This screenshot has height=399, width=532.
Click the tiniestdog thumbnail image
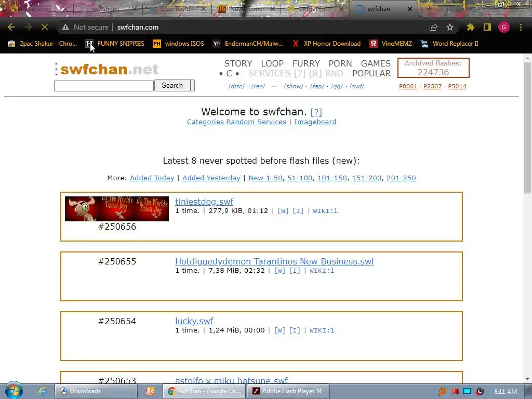(x=117, y=209)
